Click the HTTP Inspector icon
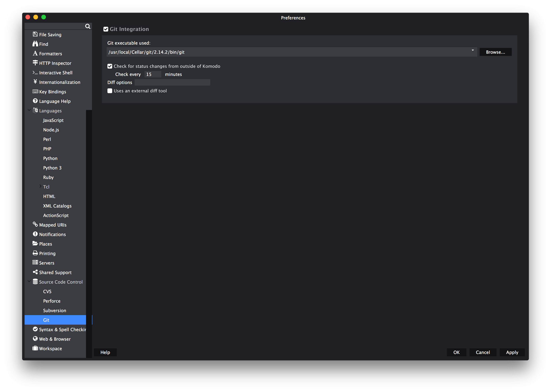 (35, 63)
